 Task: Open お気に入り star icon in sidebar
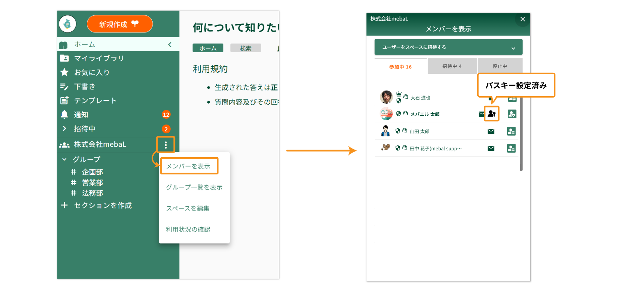64,72
